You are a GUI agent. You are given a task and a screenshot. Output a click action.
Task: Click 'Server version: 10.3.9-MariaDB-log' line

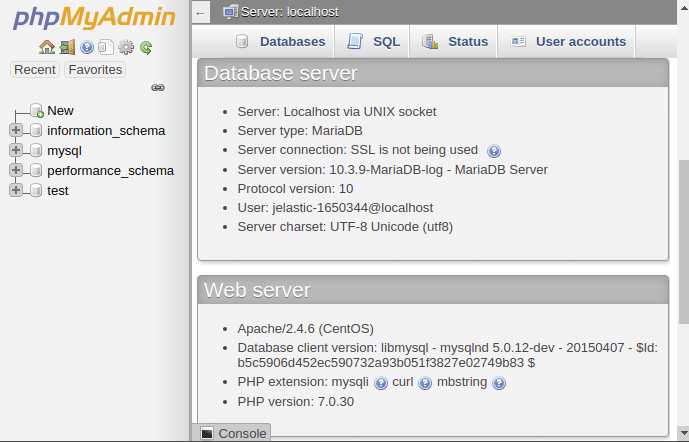point(392,170)
